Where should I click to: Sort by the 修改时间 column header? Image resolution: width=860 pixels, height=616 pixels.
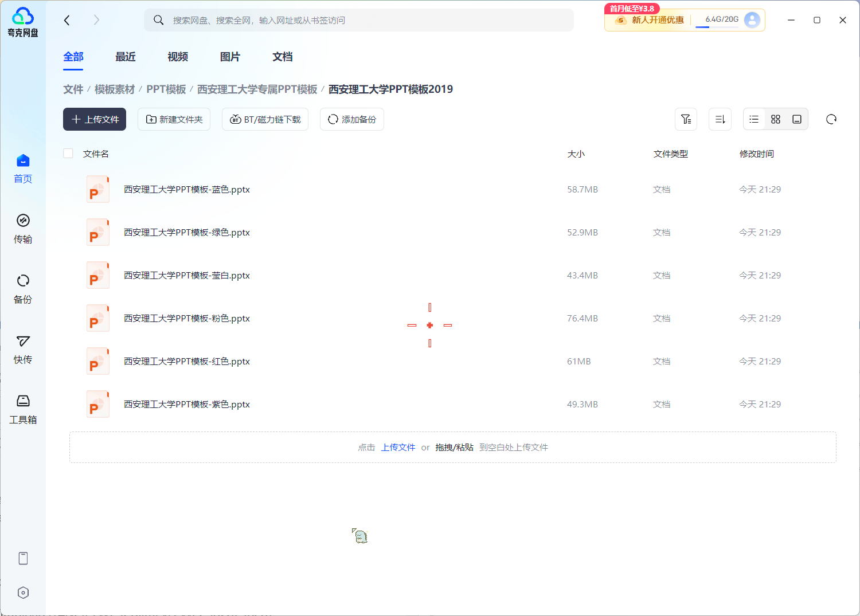(757, 154)
